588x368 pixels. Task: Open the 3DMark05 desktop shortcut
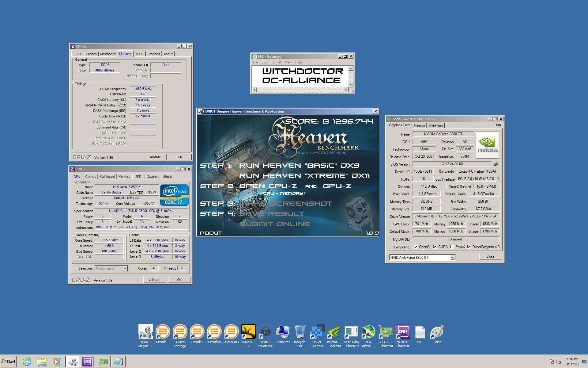click(214, 334)
